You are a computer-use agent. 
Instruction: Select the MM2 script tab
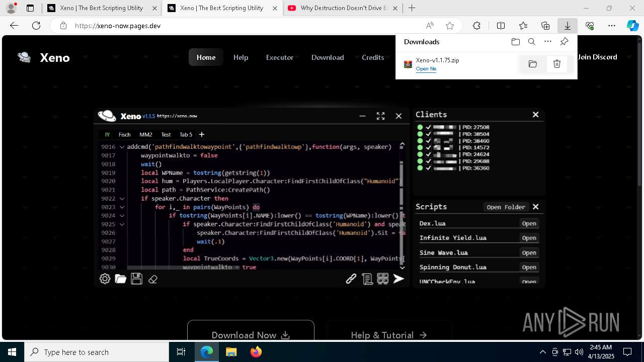[x=146, y=135]
